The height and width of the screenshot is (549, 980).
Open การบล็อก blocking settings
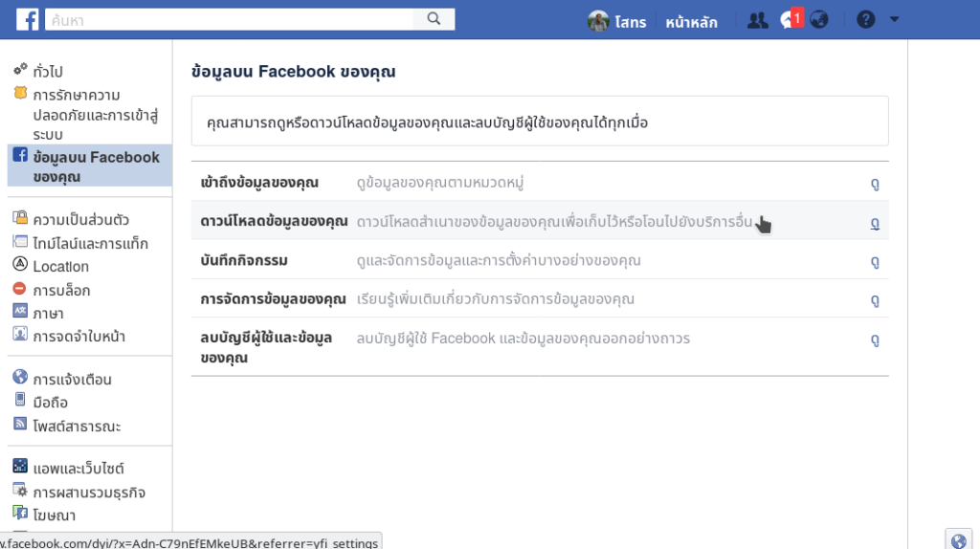pyautogui.click(x=61, y=291)
